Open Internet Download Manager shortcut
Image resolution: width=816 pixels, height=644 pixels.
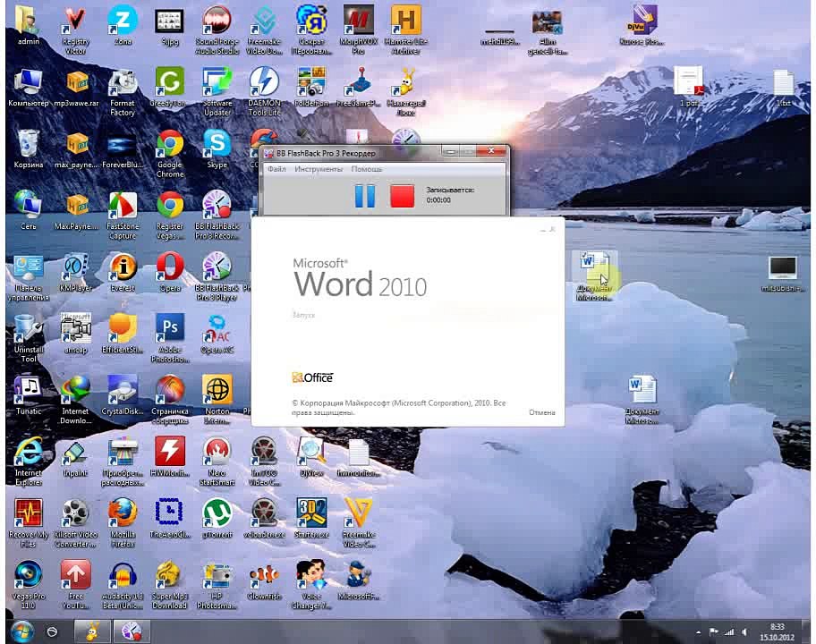(x=75, y=400)
